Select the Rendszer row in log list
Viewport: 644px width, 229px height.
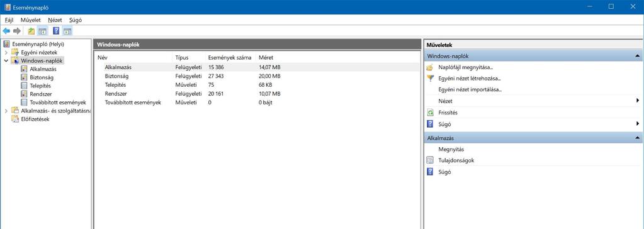257,94
